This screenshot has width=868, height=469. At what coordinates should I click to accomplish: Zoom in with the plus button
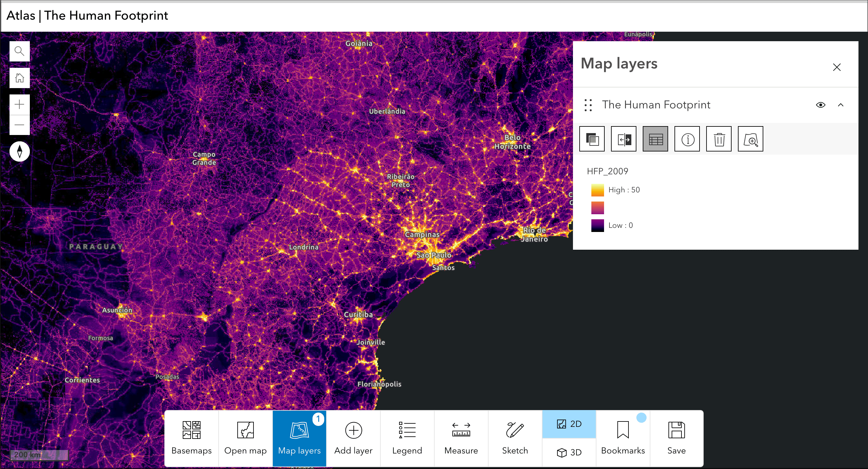click(x=20, y=104)
